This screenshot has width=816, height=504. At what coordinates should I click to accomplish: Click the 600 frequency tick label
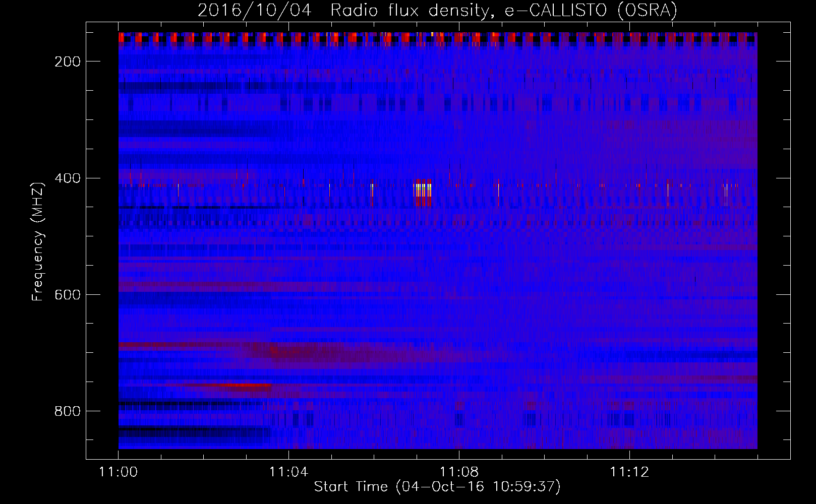pos(68,295)
